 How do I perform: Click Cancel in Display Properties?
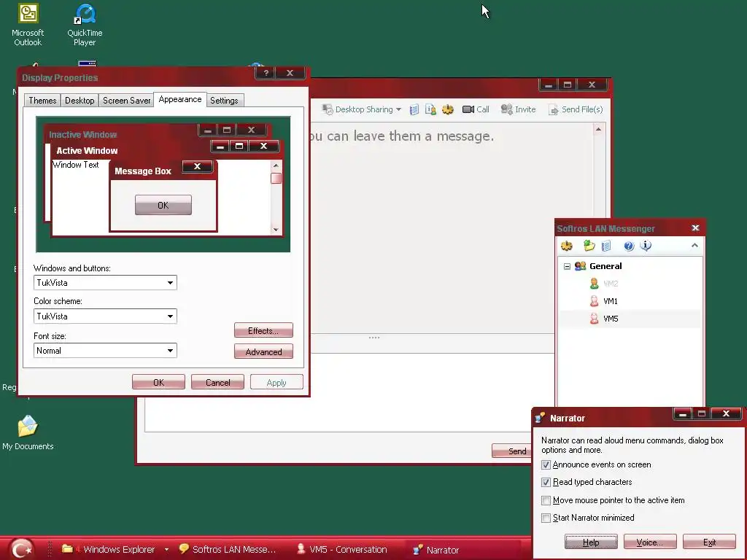click(x=217, y=382)
